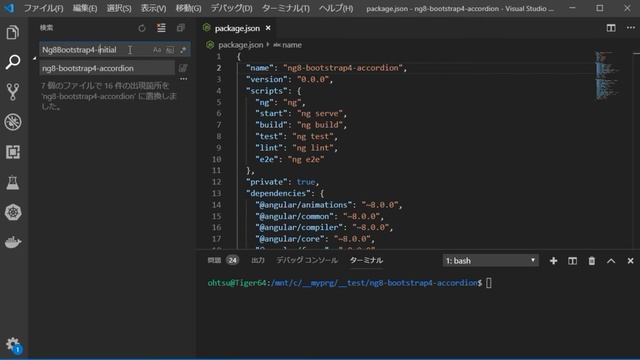Screen dimensions: 640x360
Task: Click name in breadcrumb
Action: [292, 45]
